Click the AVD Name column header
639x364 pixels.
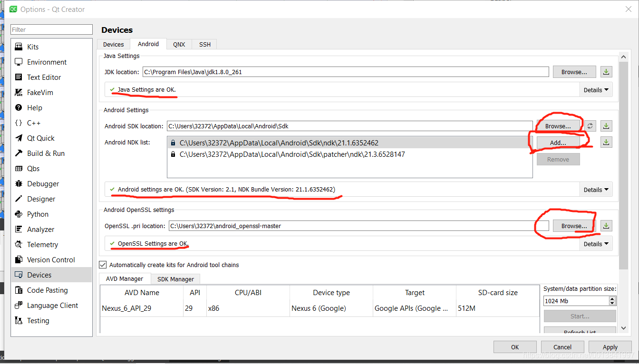point(142,293)
